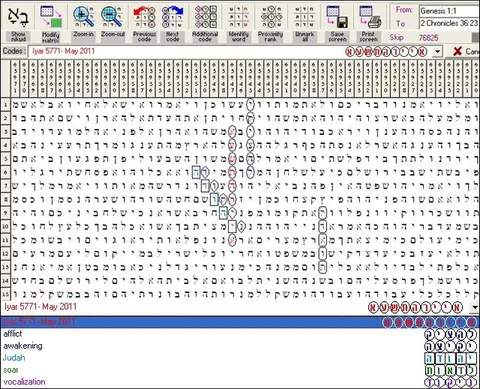Select the 'awakening' term in list
The height and width of the screenshot is (389, 480).
[23, 346]
